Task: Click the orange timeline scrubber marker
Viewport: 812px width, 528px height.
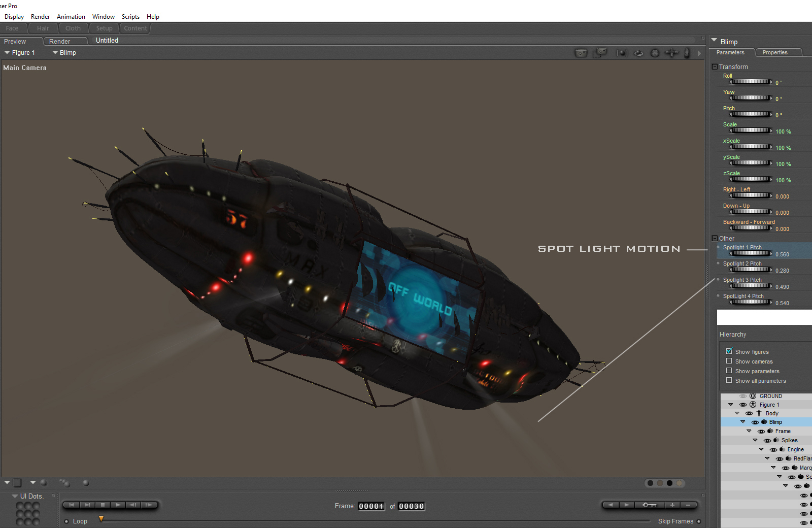Action: click(101, 518)
